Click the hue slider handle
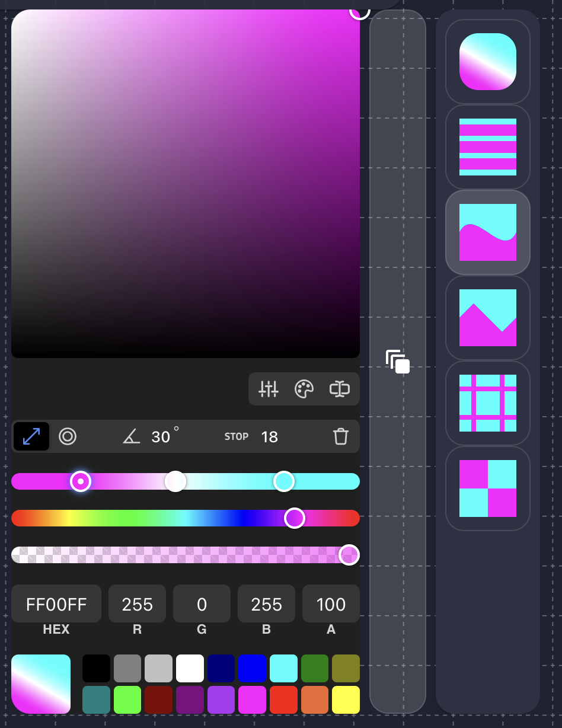562x728 pixels. (295, 518)
